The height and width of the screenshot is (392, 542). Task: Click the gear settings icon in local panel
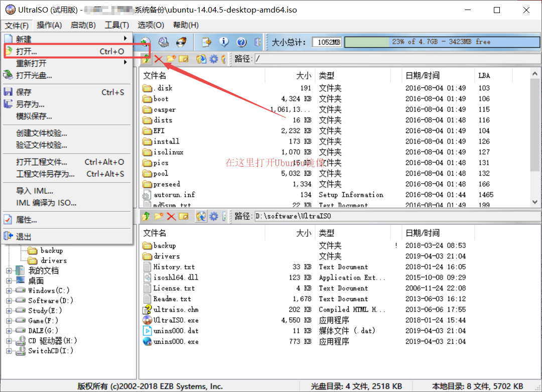213,216
